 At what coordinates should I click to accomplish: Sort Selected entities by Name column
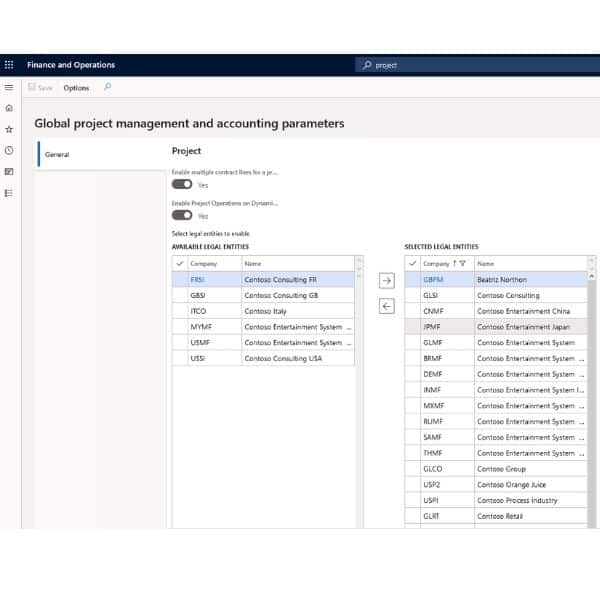[x=485, y=264]
